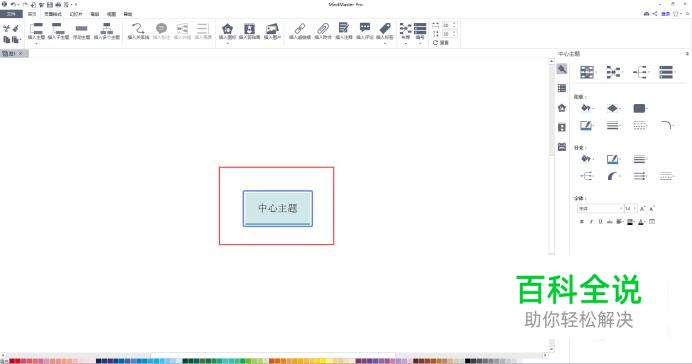Open the Layout ribbon dropdown

tap(406, 33)
